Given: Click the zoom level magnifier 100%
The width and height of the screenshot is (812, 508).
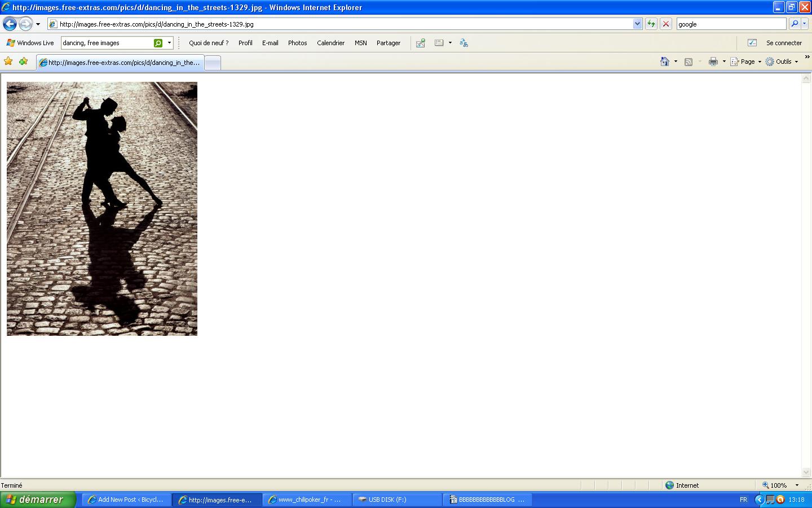Looking at the screenshot, I should (x=774, y=485).
